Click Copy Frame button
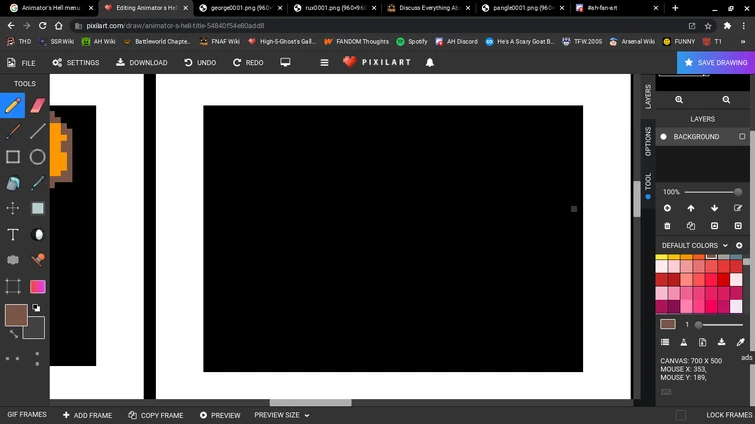 [x=156, y=415]
